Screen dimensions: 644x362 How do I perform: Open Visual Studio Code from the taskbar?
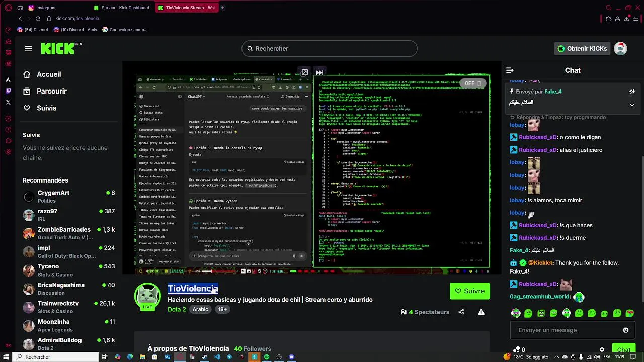point(217,357)
